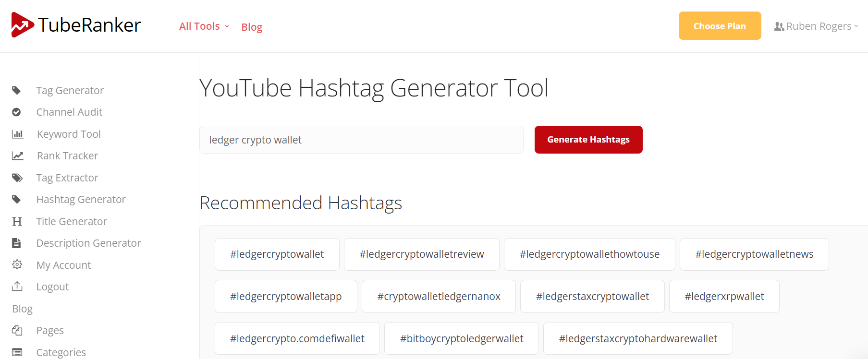Open Categories in the sidebar
The height and width of the screenshot is (359, 868).
click(61, 352)
